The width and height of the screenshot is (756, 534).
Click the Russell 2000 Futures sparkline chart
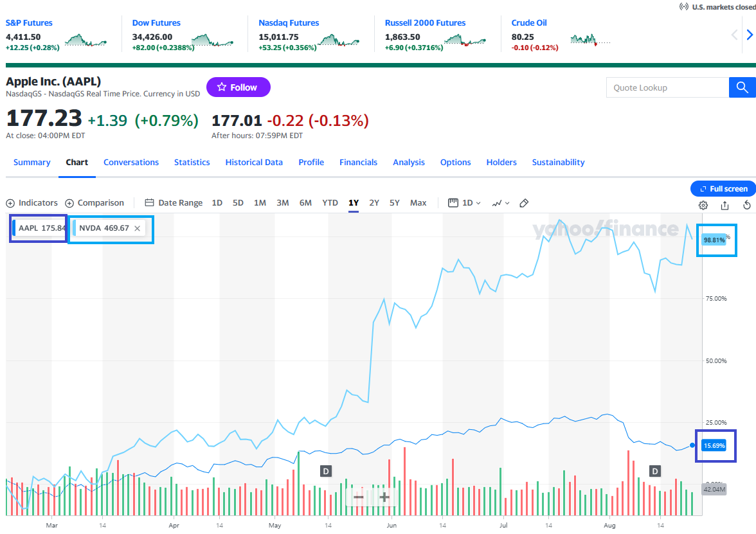(465, 40)
